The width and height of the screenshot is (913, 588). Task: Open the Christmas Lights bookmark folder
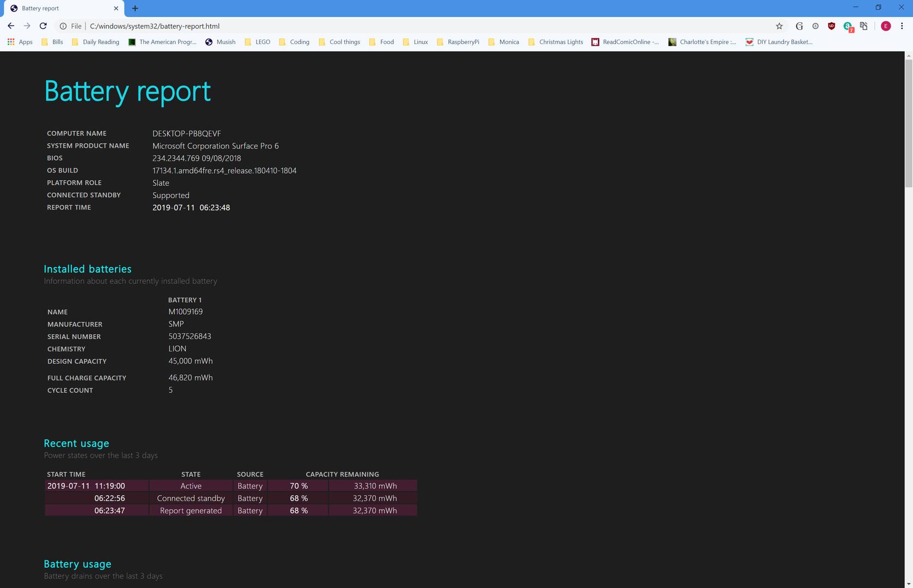click(555, 42)
